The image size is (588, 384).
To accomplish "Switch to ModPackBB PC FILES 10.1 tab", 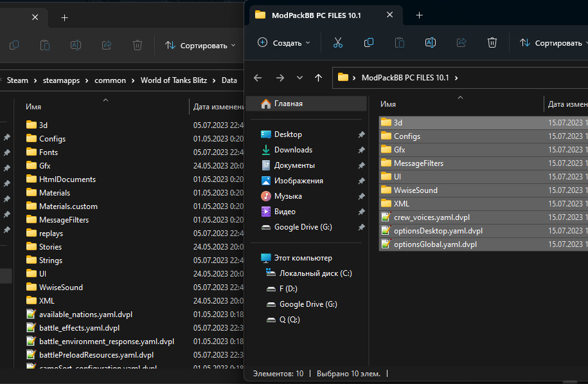I will click(316, 15).
